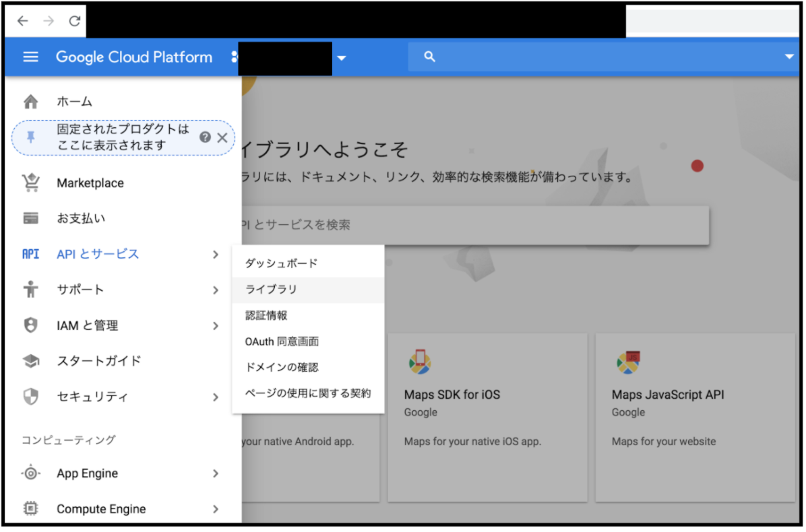This screenshot has height=532, width=806.
Task: Click the IAM shield icon
Action: pos(31,326)
